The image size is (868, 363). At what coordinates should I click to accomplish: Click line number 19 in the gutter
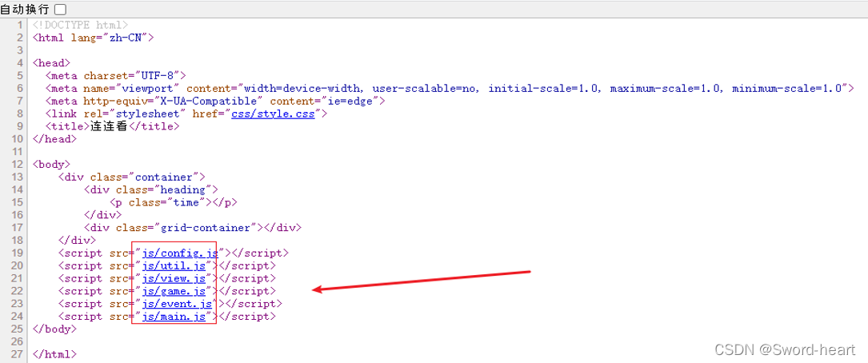click(x=17, y=253)
